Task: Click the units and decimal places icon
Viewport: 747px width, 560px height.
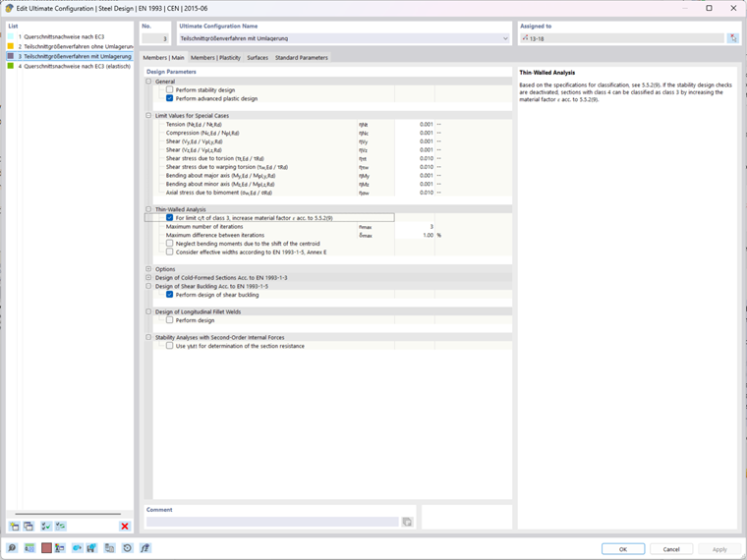Action: (29, 548)
